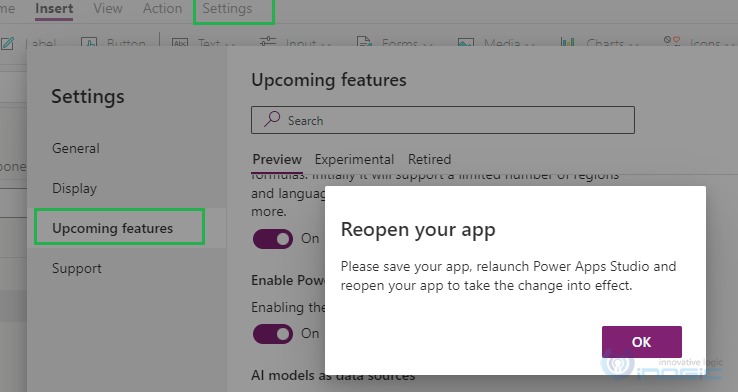
Task: Open the View menu tab
Action: tap(108, 8)
